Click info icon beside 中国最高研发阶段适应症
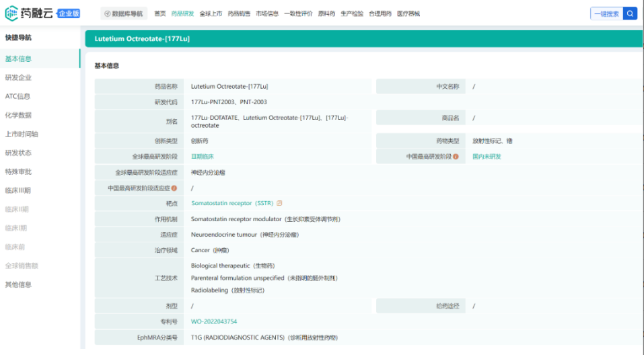This screenshot has height=355, width=644. click(174, 188)
